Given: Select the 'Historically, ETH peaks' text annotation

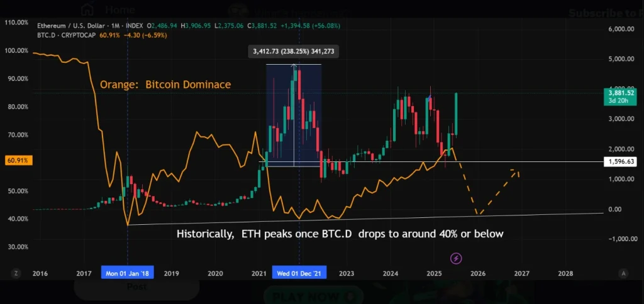Looking at the screenshot, I should 340,234.
